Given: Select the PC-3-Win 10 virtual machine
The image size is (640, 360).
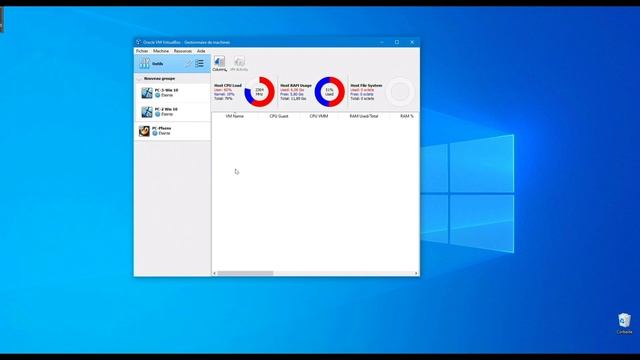Looking at the screenshot, I should point(173,93).
